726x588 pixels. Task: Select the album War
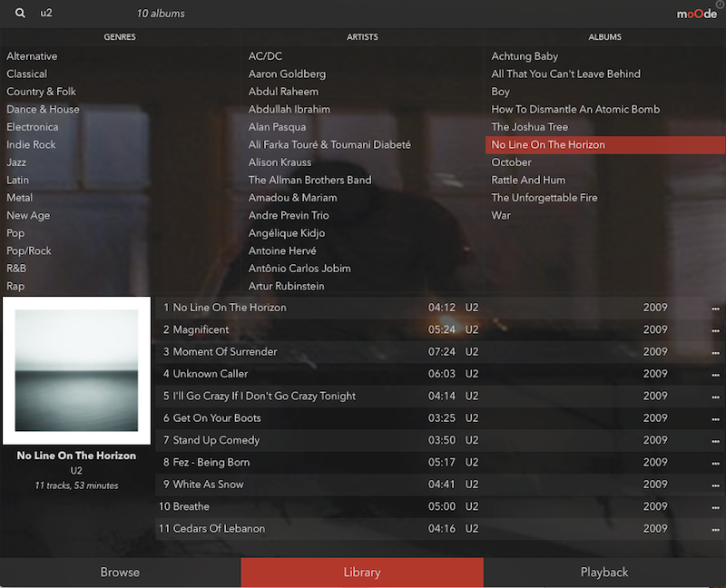pyautogui.click(x=501, y=215)
